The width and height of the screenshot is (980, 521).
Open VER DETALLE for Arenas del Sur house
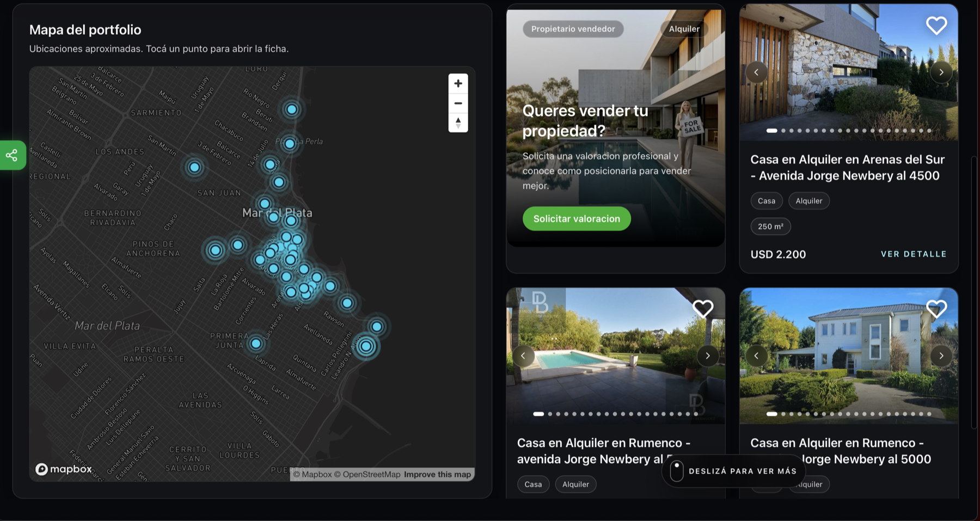click(x=914, y=254)
